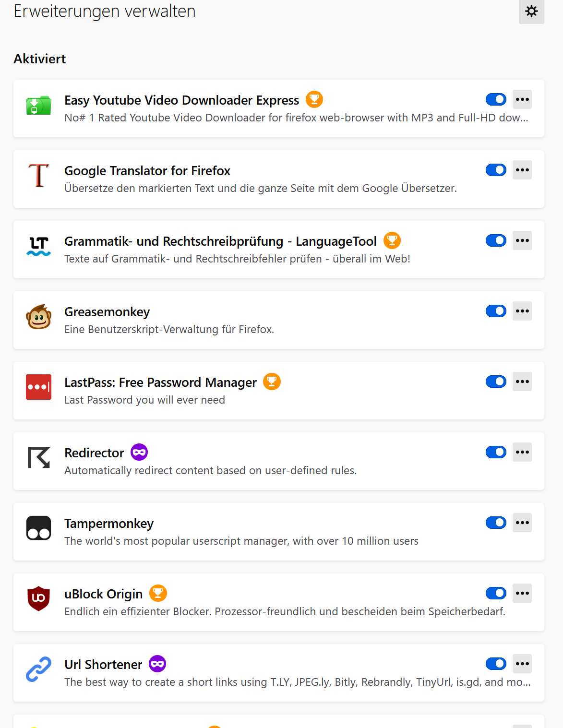Open the three-dot menu for Url Shortener

coord(522,664)
